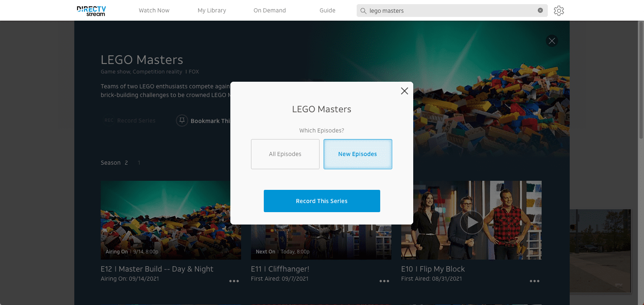Screen dimensions: 644x305
Task: Open more options for E10 Flip My Block
Action: tap(535, 281)
